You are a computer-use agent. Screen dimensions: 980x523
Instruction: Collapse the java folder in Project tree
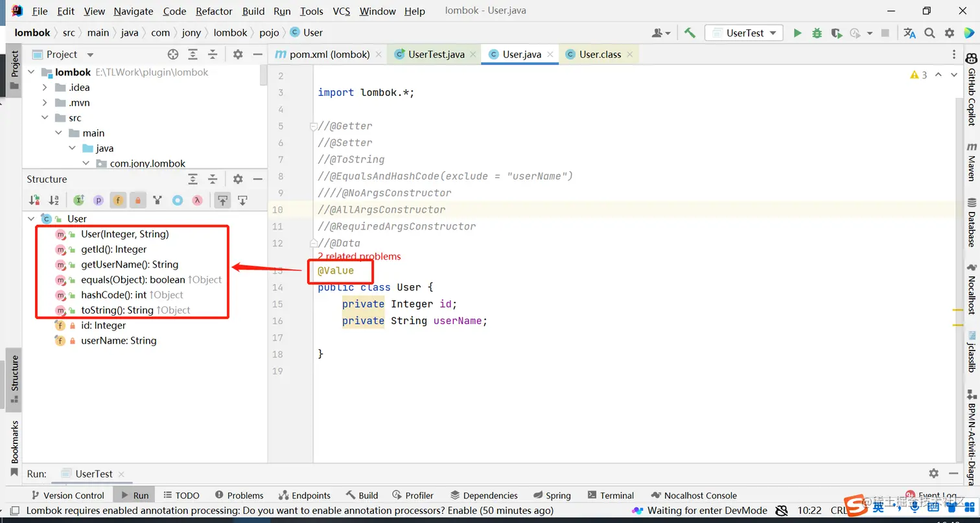tap(72, 148)
